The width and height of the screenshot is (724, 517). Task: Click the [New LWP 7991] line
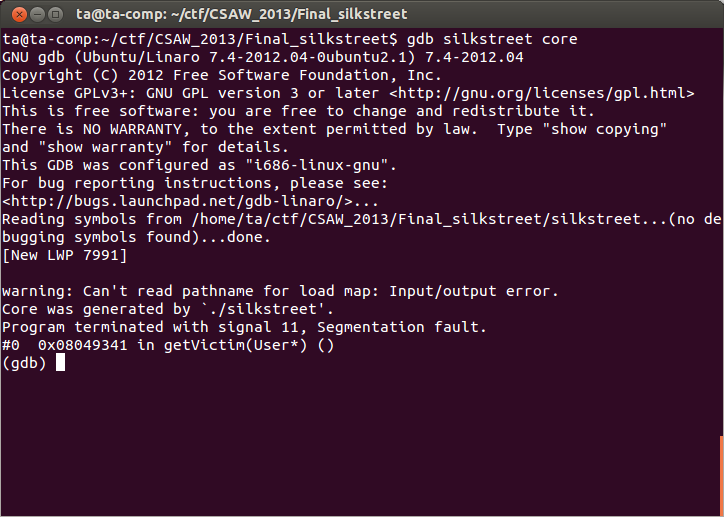click(64, 255)
